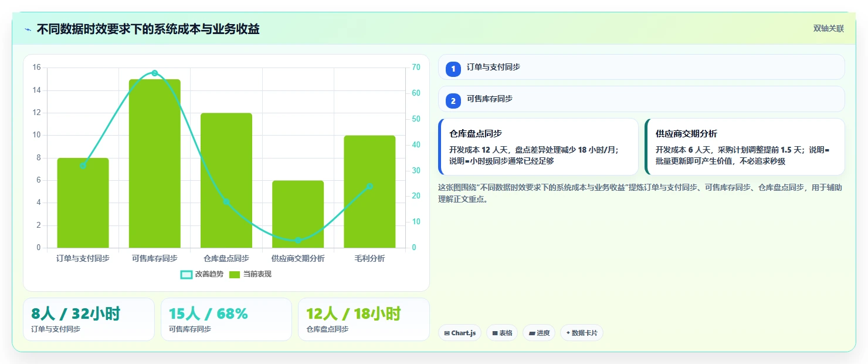Open the 可售库存同步 list item
This screenshot has height=364, width=868.
(x=641, y=99)
